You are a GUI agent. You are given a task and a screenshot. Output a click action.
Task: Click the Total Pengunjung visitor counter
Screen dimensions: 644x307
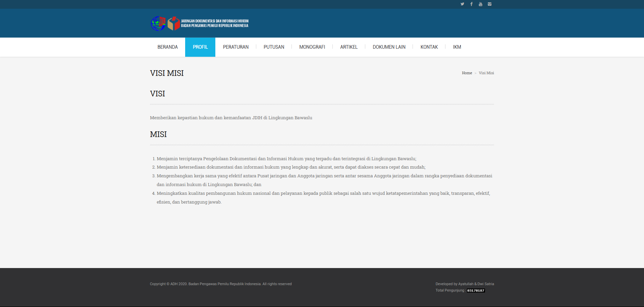[476, 291]
